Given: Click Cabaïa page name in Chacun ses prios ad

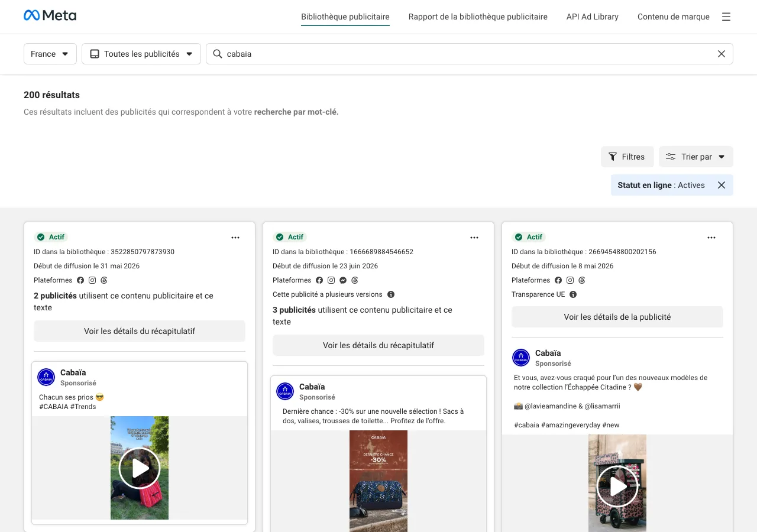Looking at the screenshot, I should (73, 372).
